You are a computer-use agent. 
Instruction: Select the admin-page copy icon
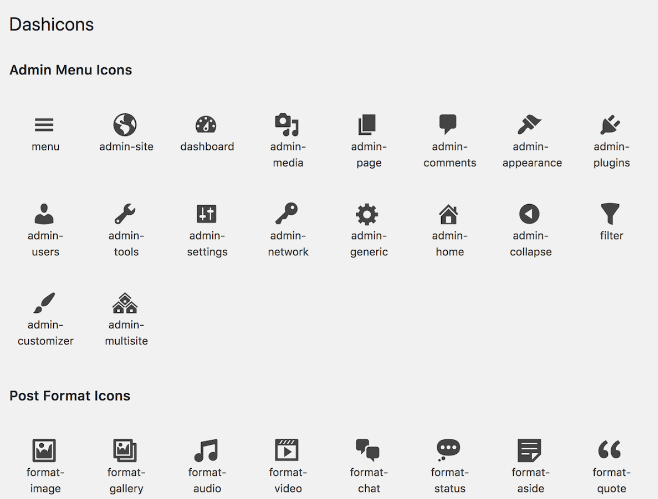[368, 125]
